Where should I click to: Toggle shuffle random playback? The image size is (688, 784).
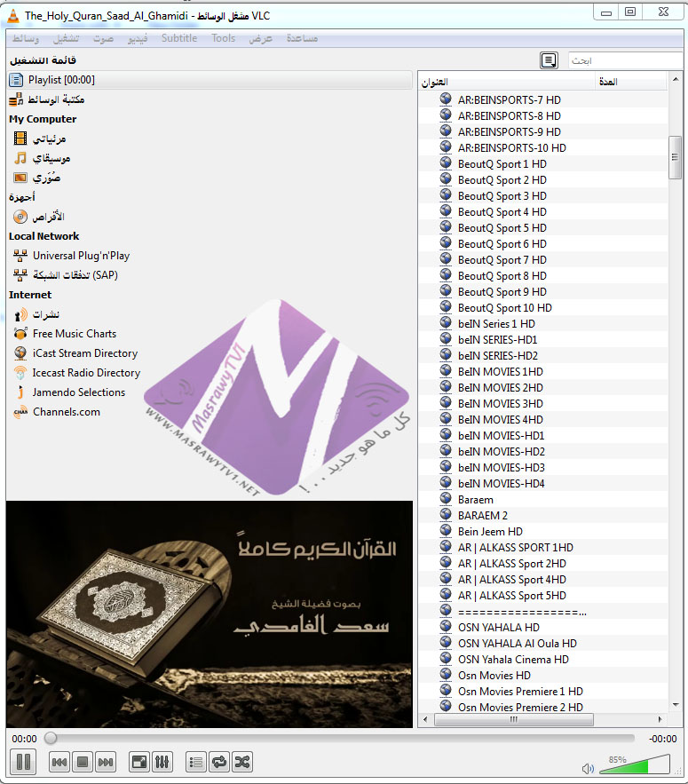242,762
